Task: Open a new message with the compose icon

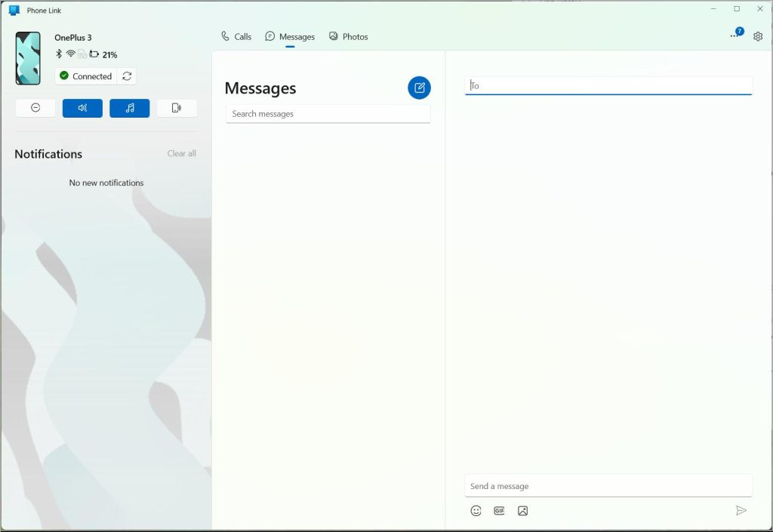Action: click(420, 88)
